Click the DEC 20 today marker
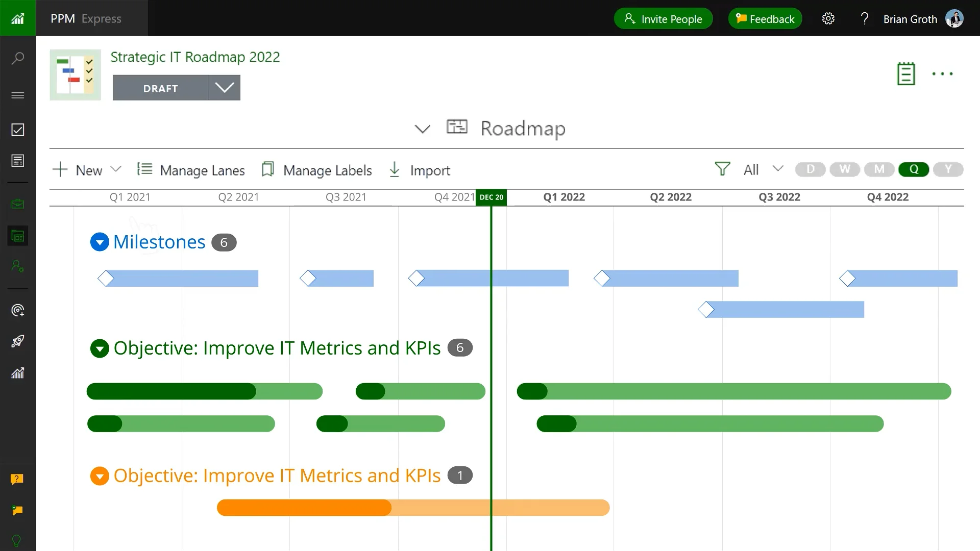Viewport: 980px width, 551px height. coord(491,197)
